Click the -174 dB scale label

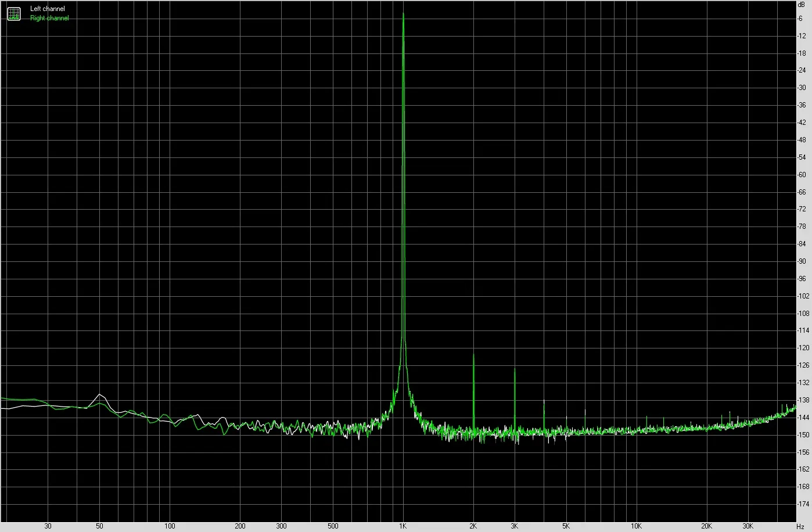[x=803, y=504]
